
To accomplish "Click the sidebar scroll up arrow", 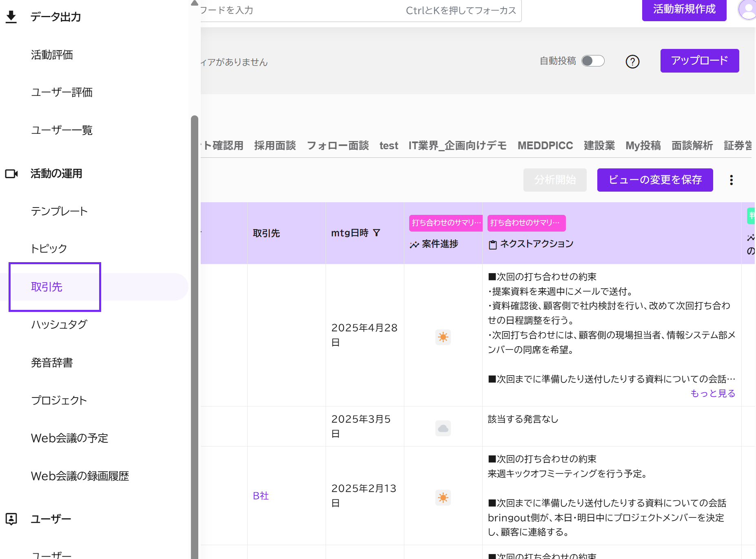I will click(195, 3).
